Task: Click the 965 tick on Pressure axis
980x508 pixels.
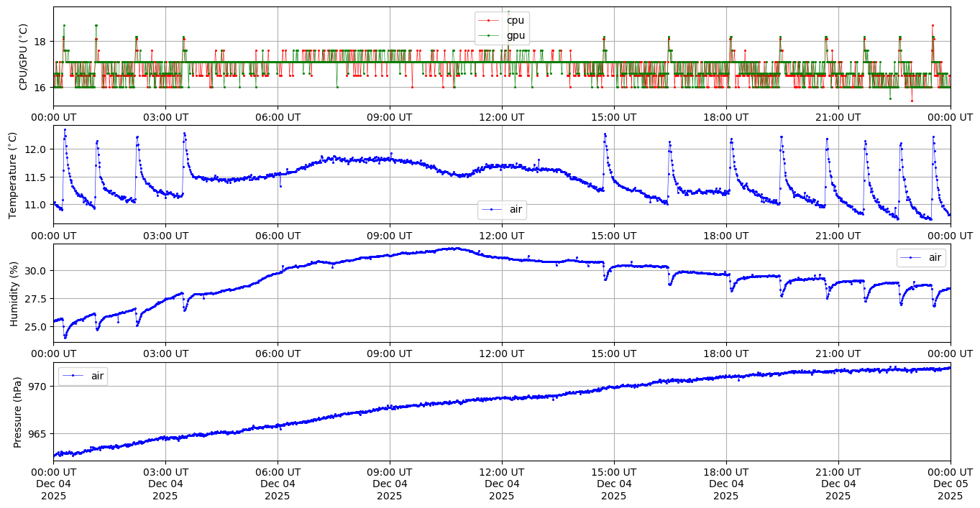Action: point(38,434)
